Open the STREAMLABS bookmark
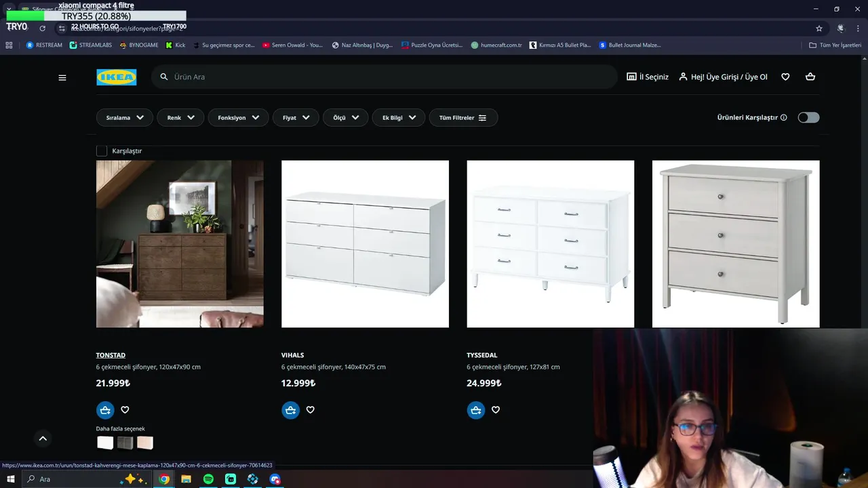868x488 pixels. click(x=92, y=45)
